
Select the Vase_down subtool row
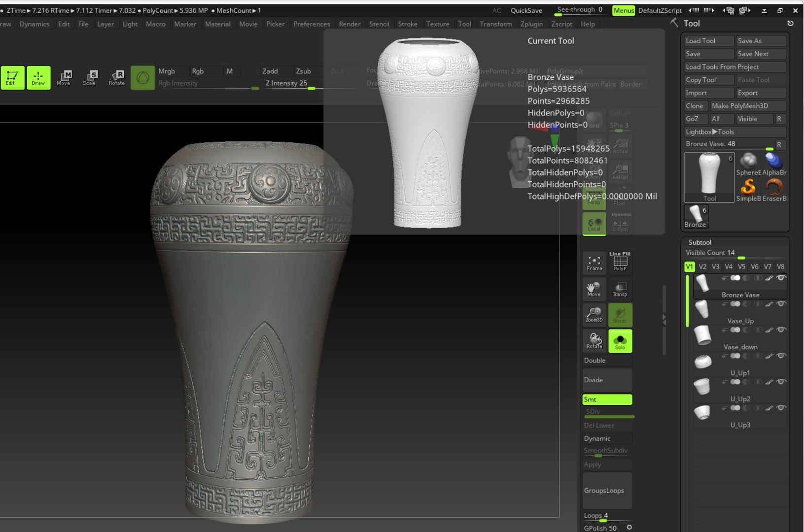[x=739, y=339]
